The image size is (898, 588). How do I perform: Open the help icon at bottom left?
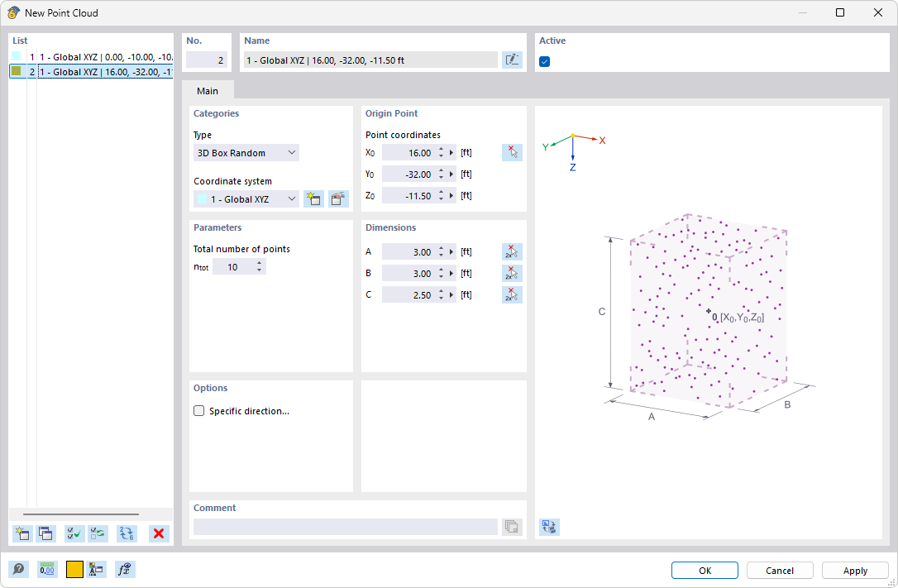18,569
